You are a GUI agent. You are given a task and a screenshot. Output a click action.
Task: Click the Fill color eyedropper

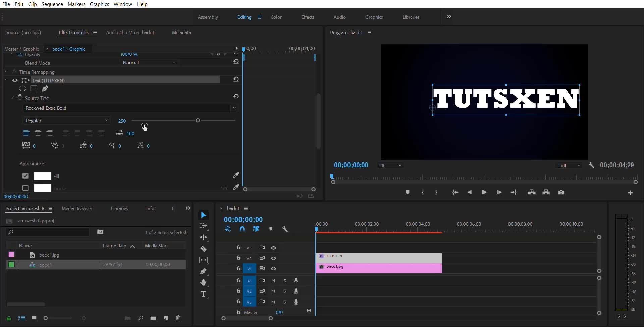pyautogui.click(x=236, y=175)
